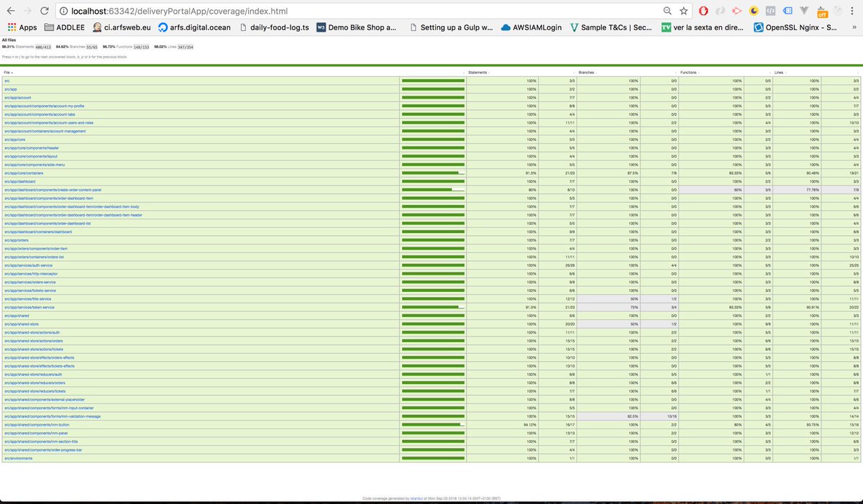Viewport: 863px width, 504px height.
Task: Show the hidden bookmarks overflow chevron
Action: (853, 27)
